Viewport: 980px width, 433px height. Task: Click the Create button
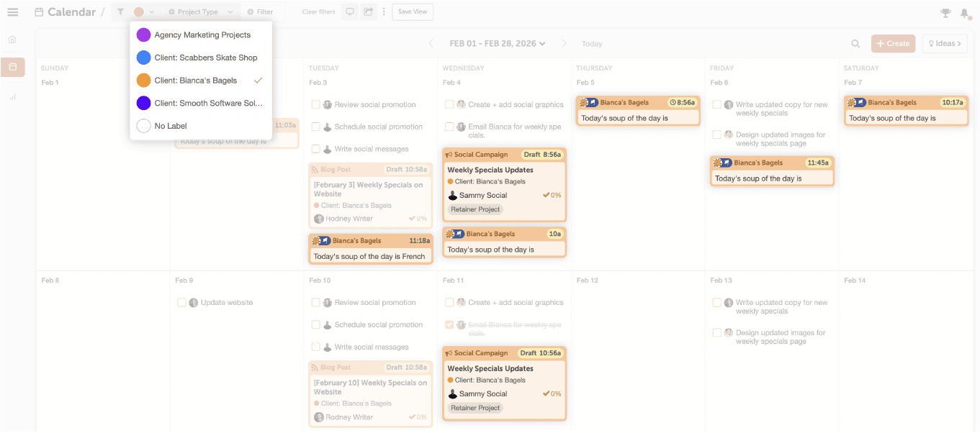point(893,44)
